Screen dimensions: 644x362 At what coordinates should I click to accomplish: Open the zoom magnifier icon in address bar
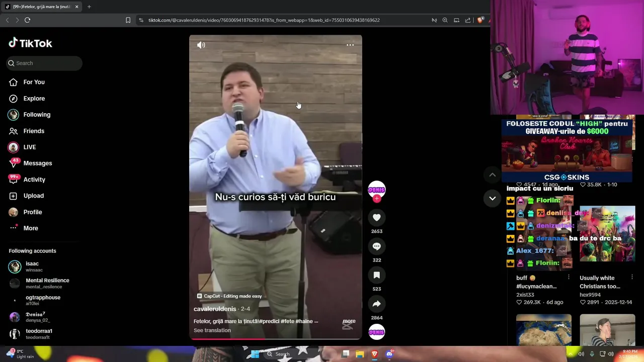click(445, 20)
